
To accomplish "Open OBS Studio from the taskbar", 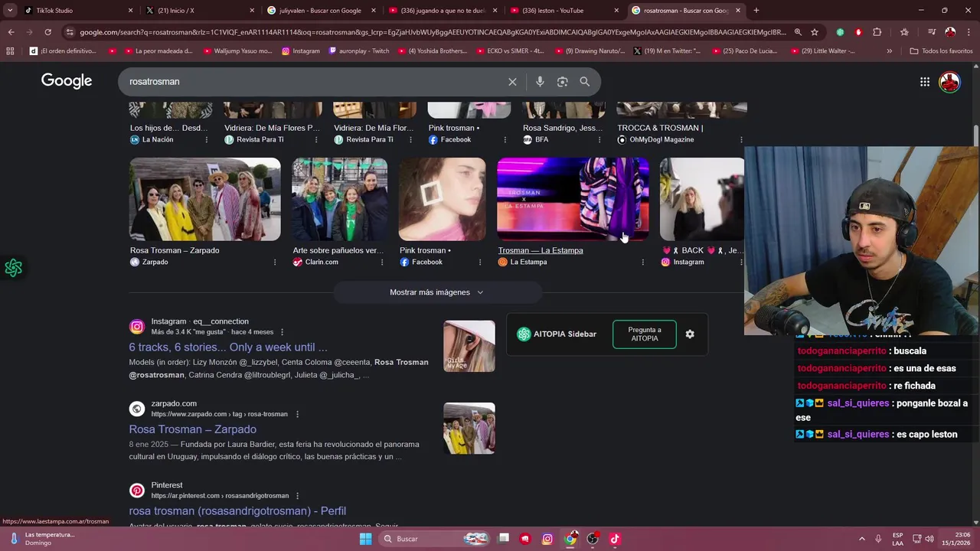I will [x=593, y=539].
